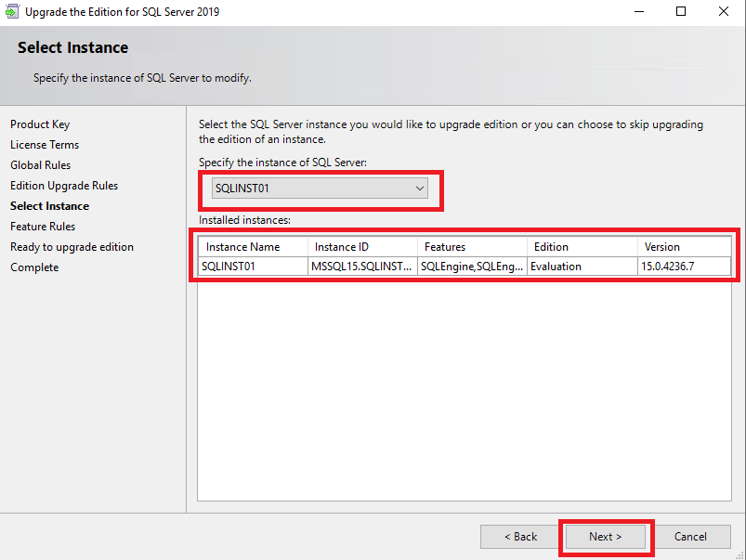The width and height of the screenshot is (746, 560).
Task: Select the Global Rules step
Action: point(41,165)
